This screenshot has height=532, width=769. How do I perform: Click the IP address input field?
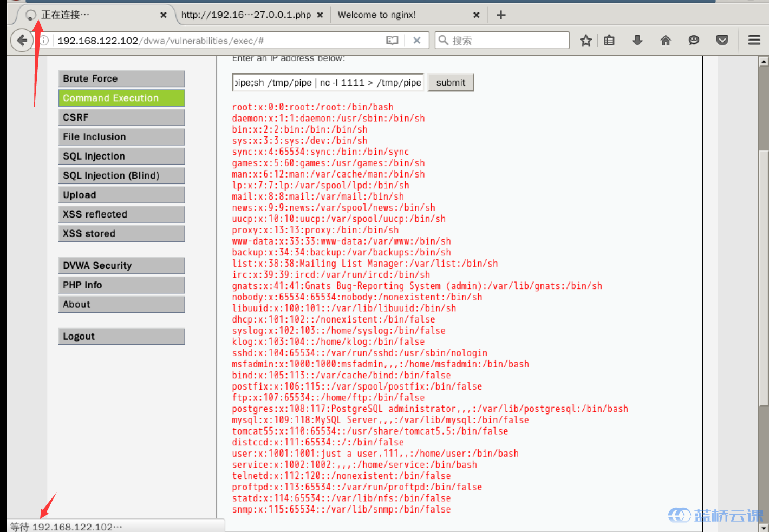tap(328, 83)
